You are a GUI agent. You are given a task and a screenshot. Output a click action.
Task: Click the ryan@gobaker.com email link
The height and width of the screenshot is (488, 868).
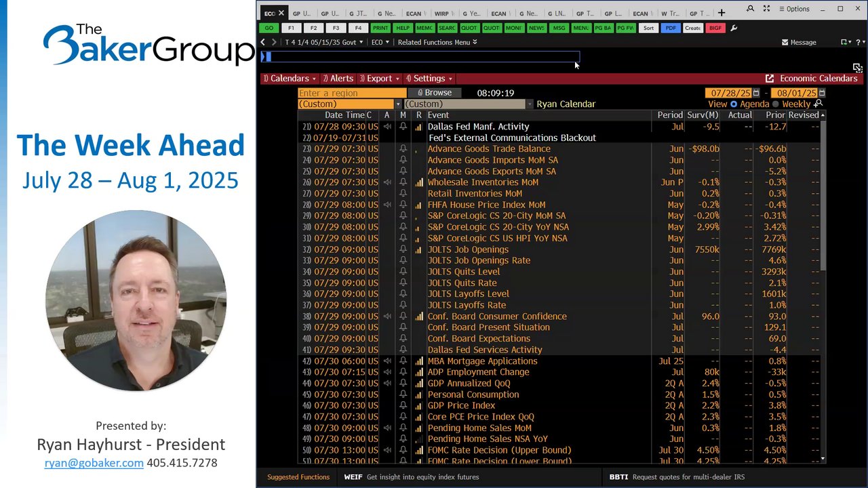coord(94,463)
